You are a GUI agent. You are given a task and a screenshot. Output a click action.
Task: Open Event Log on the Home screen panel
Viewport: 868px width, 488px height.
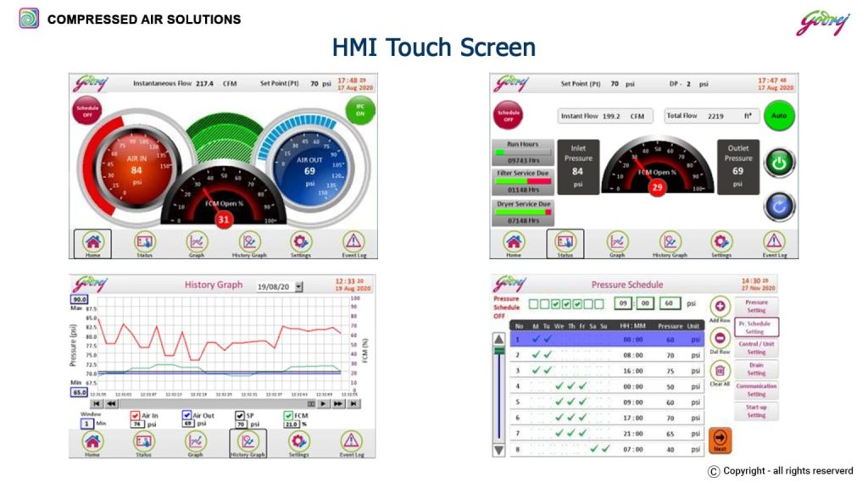point(353,242)
